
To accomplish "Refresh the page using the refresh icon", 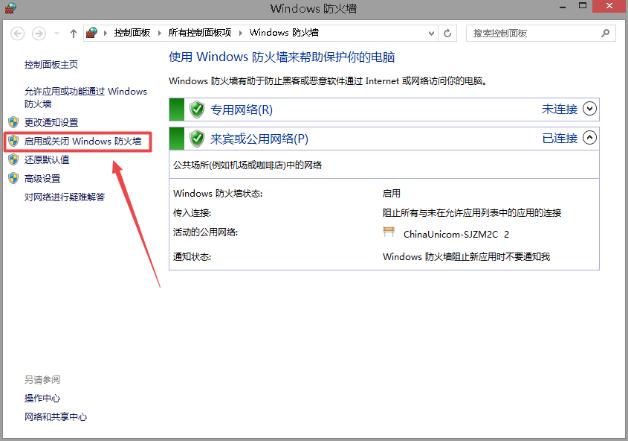I will tap(447, 33).
